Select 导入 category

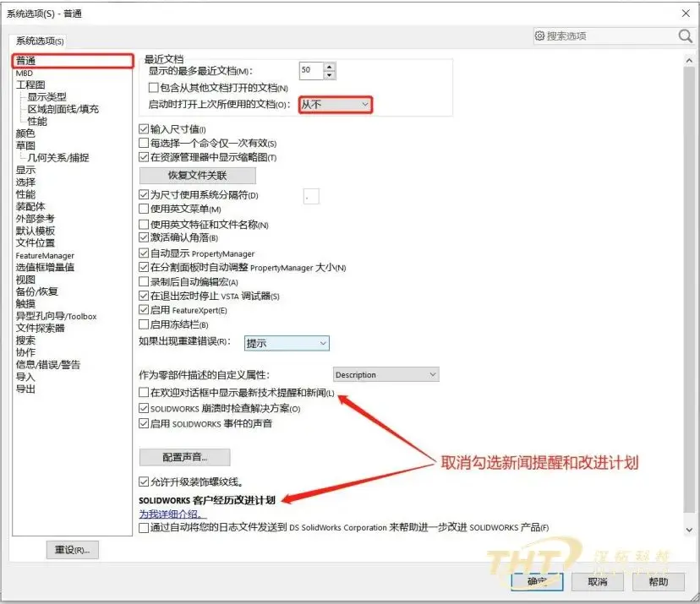click(x=25, y=377)
